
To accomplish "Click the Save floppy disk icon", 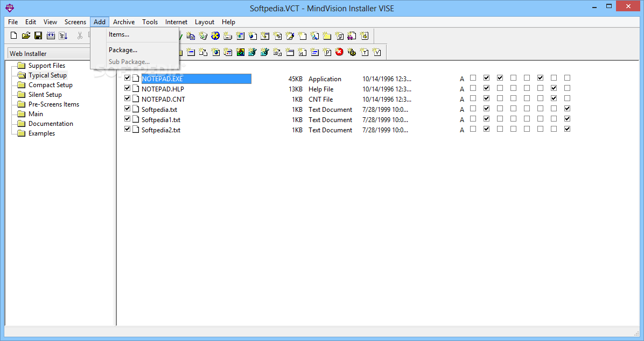I will pos(38,35).
